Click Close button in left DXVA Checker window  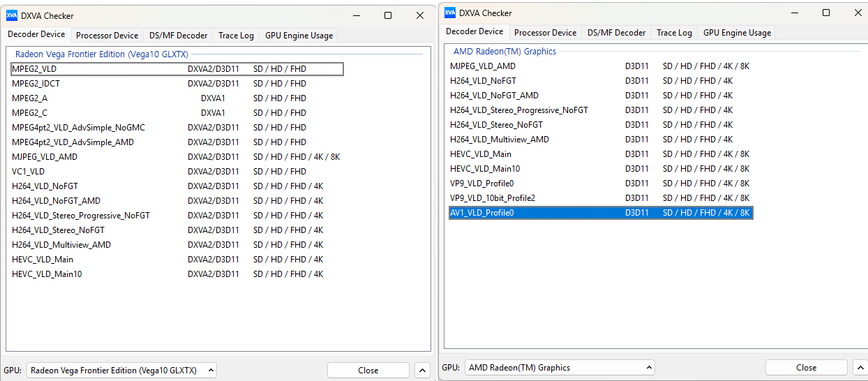(368, 371)
